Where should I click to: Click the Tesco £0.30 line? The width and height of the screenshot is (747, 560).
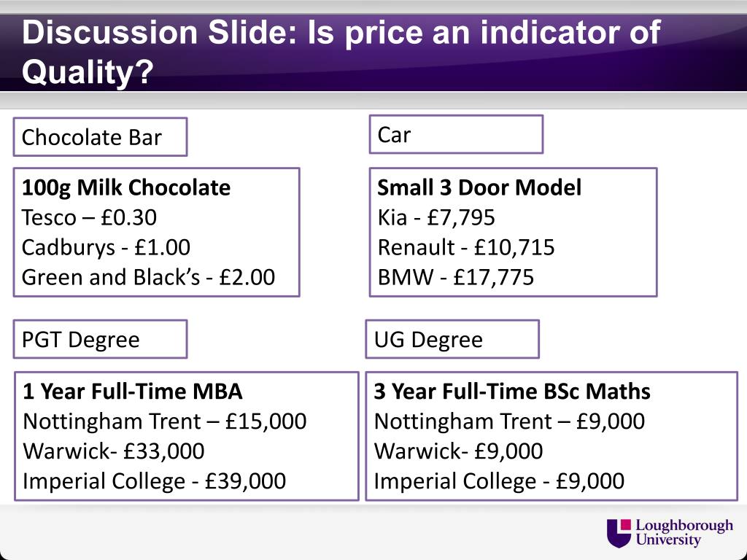tap(89, 217)
